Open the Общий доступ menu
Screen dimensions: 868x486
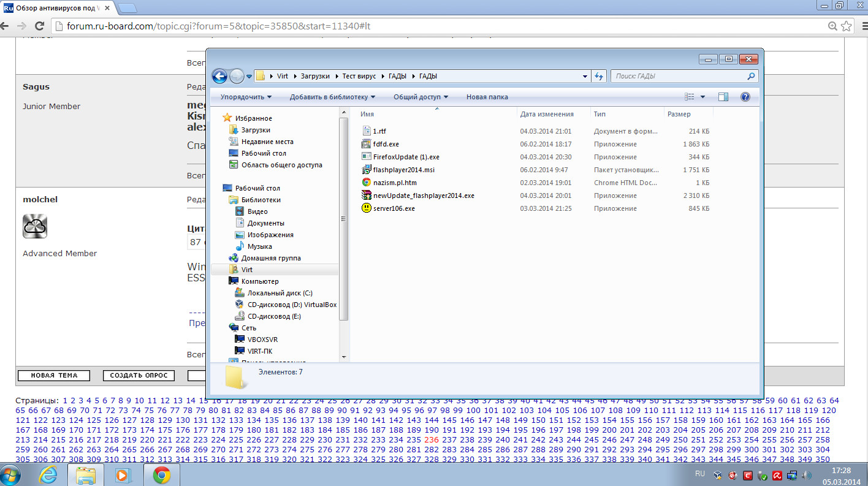(421, 97)
